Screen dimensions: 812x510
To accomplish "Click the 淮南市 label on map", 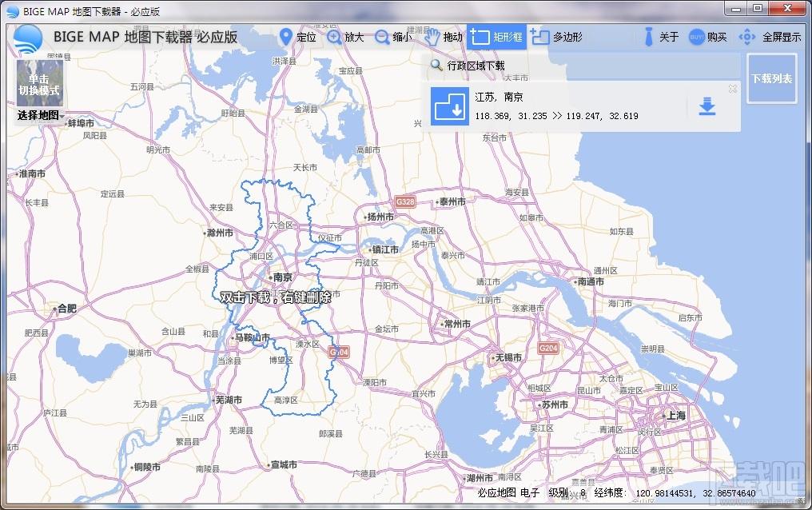I will tap(33, 173).
